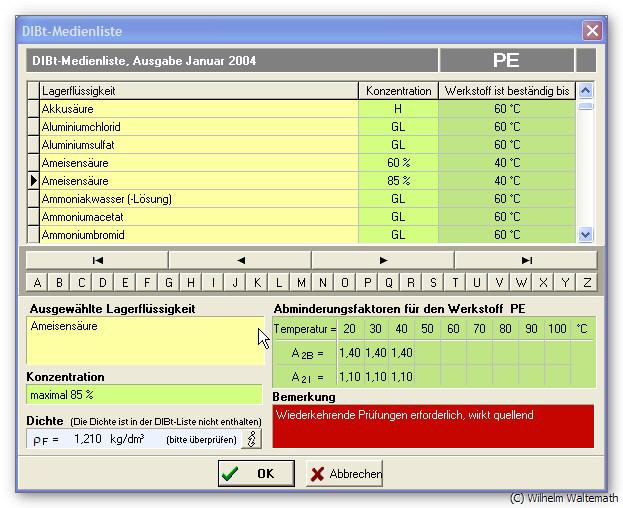The width and height of the screenshot is (623, 508).
Task: Select the Ammoniumbromid row
Action: coord(198,235)
